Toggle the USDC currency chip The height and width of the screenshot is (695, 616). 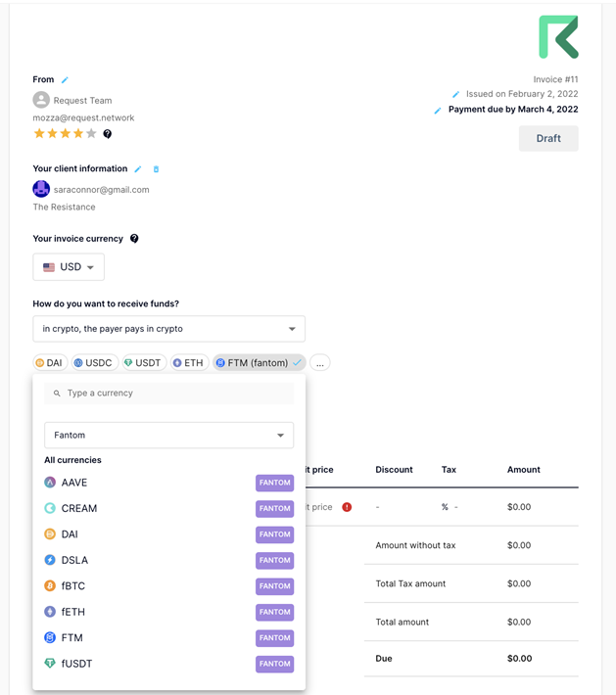[x=93, y=363]
